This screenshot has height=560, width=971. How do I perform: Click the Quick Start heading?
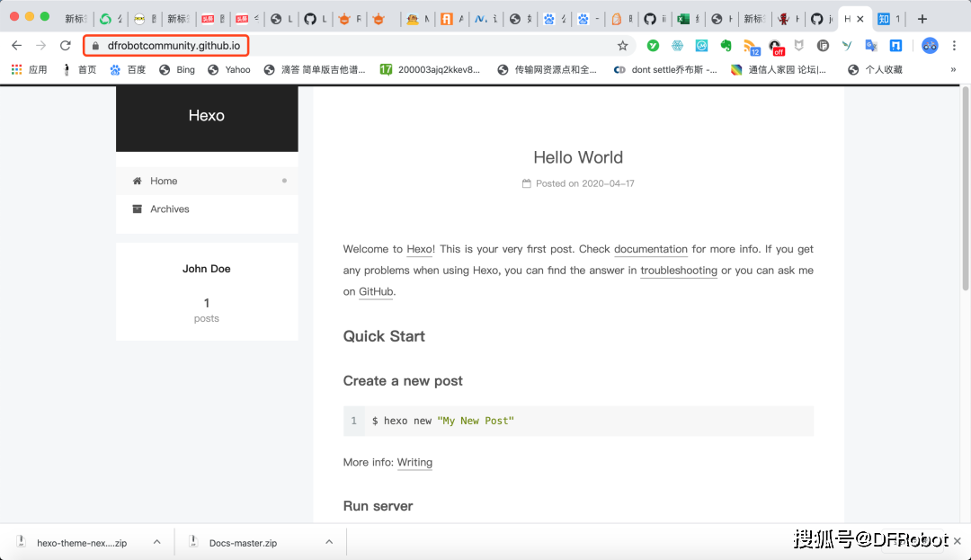pyautogui.click(x=384, y=336)
